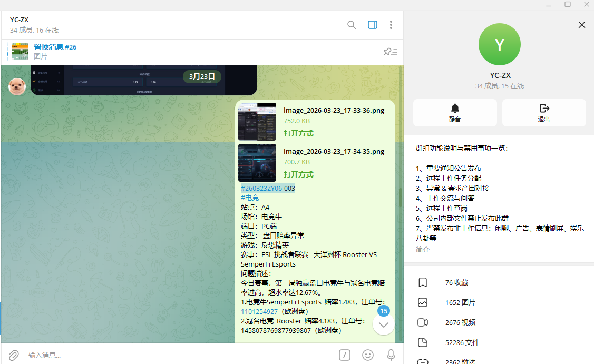594x364 pixels.
Task: Click Open With for 700.7 KB file
Action: pyautogui.click(x=298, y=174)
